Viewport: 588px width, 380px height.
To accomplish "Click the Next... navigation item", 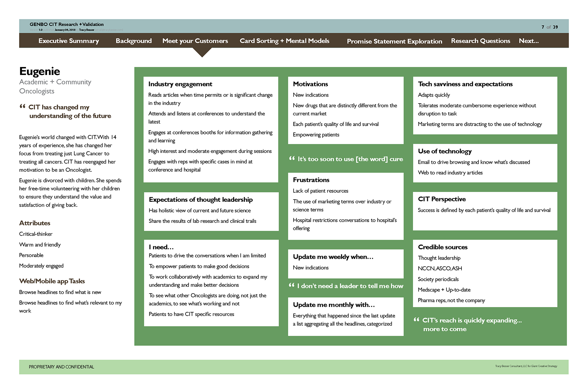I will pyautogui.click(x=529, y=41).
